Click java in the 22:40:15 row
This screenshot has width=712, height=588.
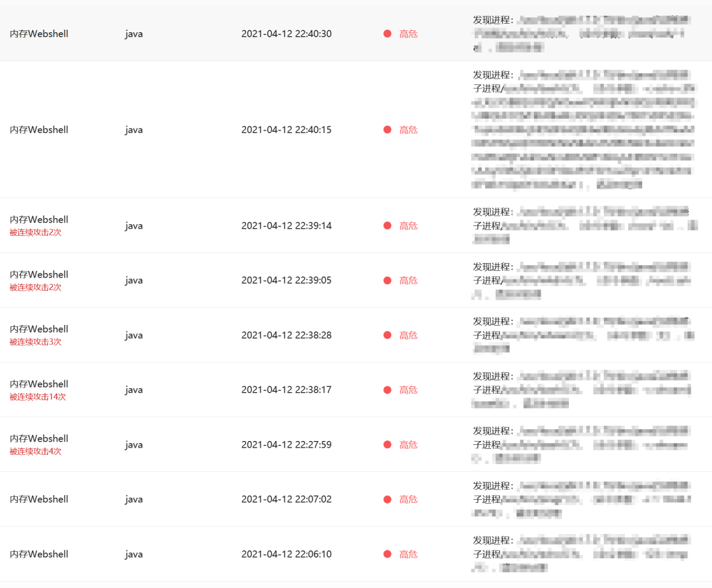[134, 131]
